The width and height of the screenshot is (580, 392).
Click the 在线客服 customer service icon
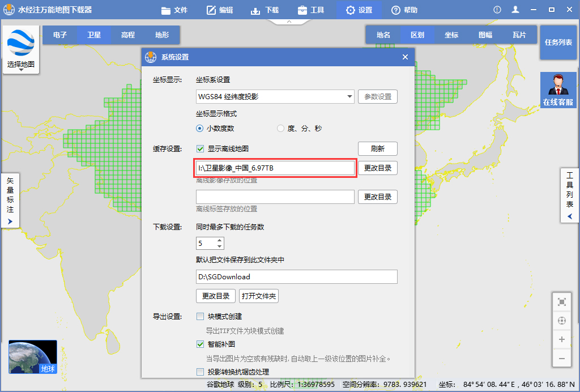558,91
